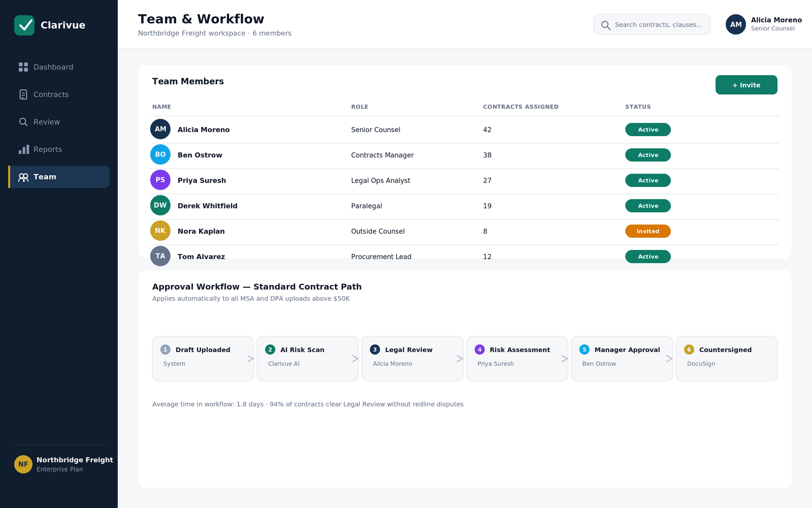Click Priya Suresh's PS avatar

(160, 180)
